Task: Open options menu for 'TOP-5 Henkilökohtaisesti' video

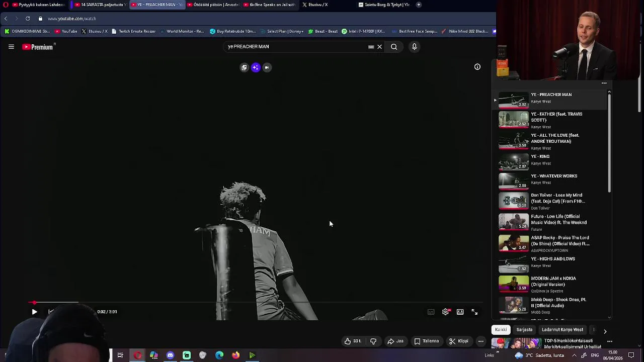Action: [610, 342]
